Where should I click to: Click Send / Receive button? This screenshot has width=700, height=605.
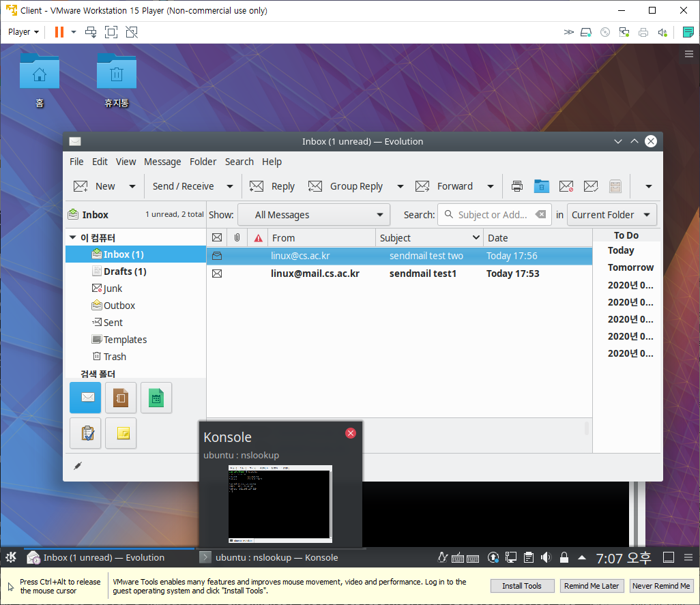point(183,186)
